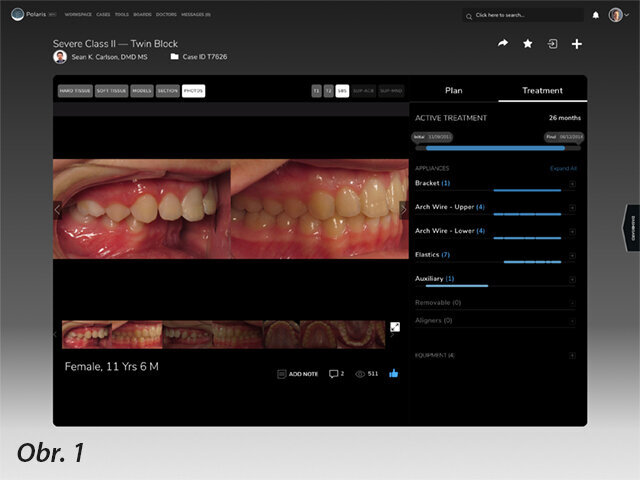Click the export case icon
The image size is (640, 480).
point(551,44)
